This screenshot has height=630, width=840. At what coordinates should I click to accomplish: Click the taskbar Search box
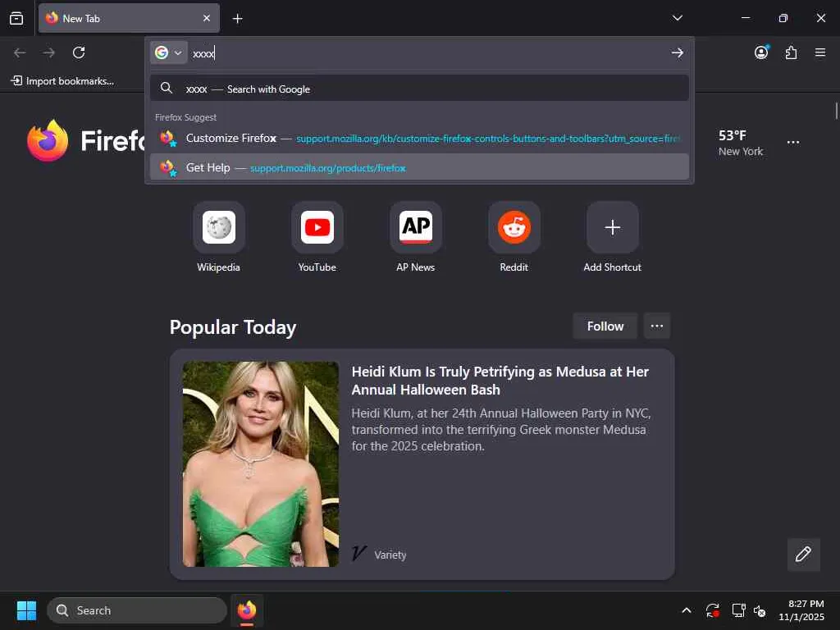click(137, 610)
